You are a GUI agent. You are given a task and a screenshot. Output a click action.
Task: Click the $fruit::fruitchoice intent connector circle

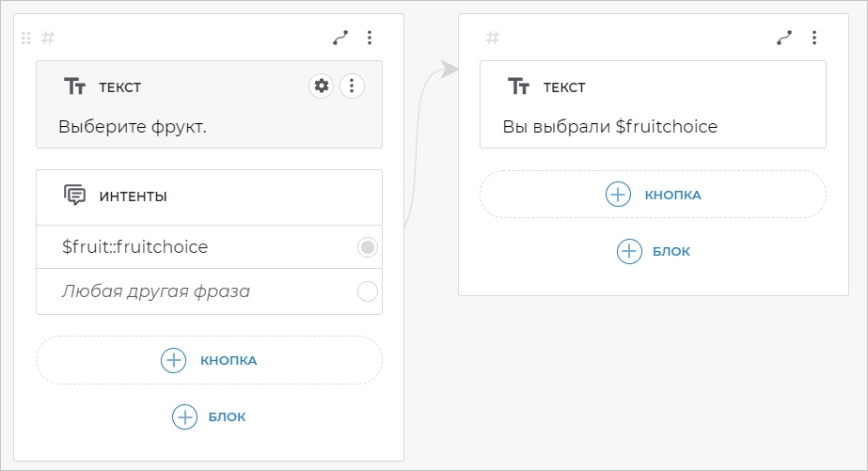coord(368,247)
